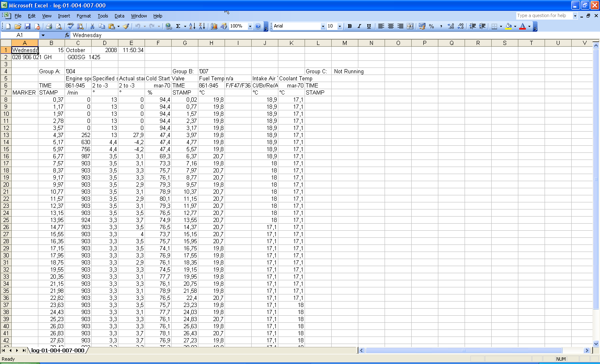Click the AutoSum sigma icon

178,26
